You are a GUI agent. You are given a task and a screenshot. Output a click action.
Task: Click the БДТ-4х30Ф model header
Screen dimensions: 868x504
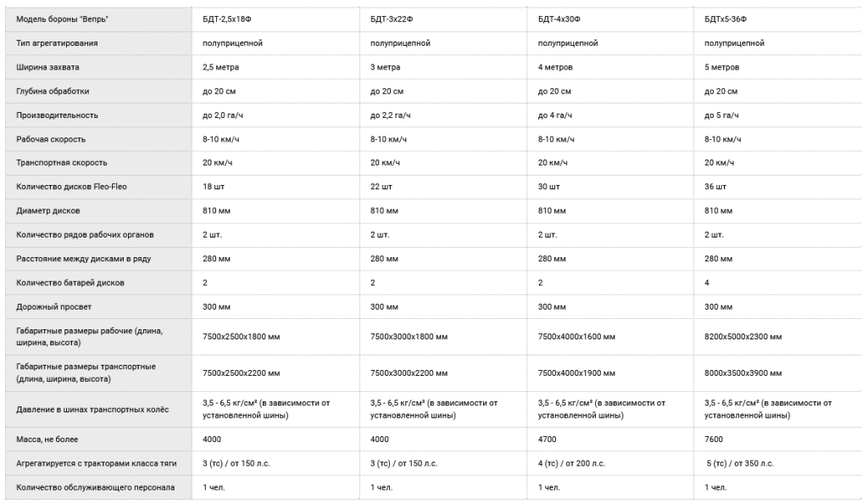click(x=559, y=19)
